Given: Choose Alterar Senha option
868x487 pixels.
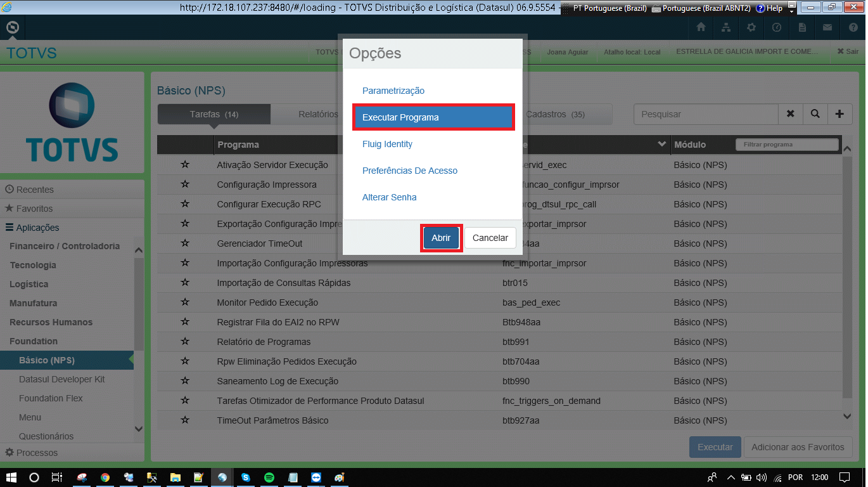Looking at the screenshot, I should click(390, 197).
